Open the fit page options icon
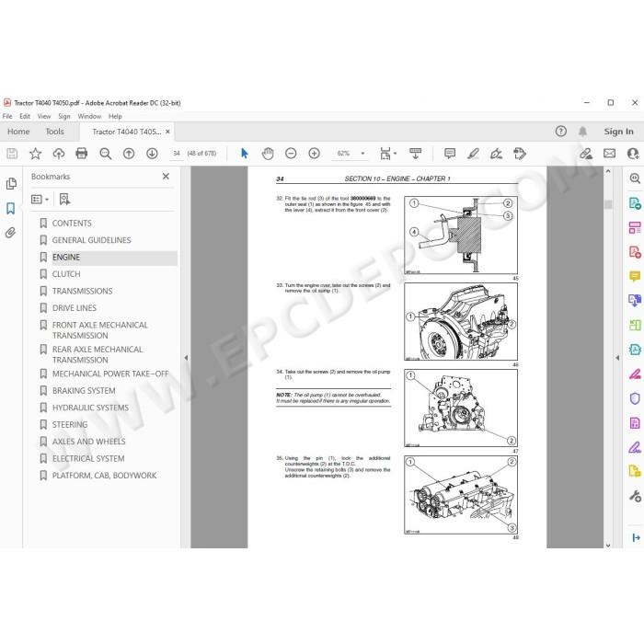 (x=387, y=154)
